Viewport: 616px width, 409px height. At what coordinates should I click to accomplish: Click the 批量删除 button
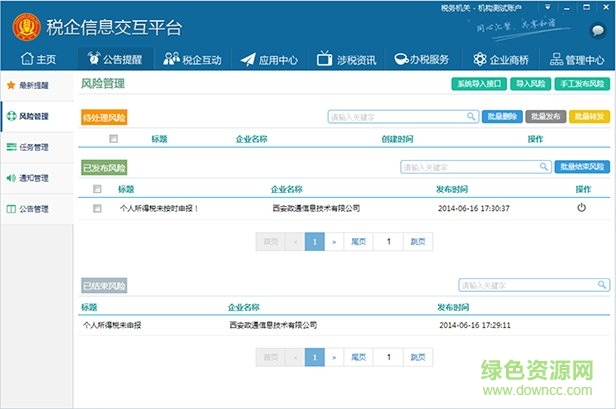[x=502, y=117]
